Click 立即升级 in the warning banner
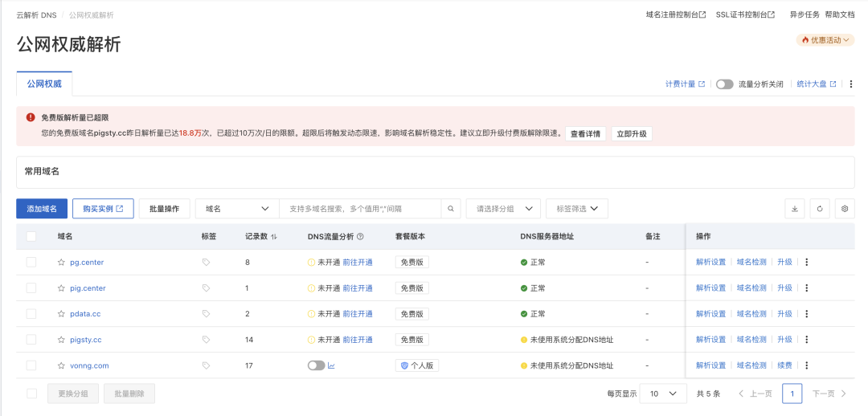This screenshot has height=416, width=868. click(632, 134)
